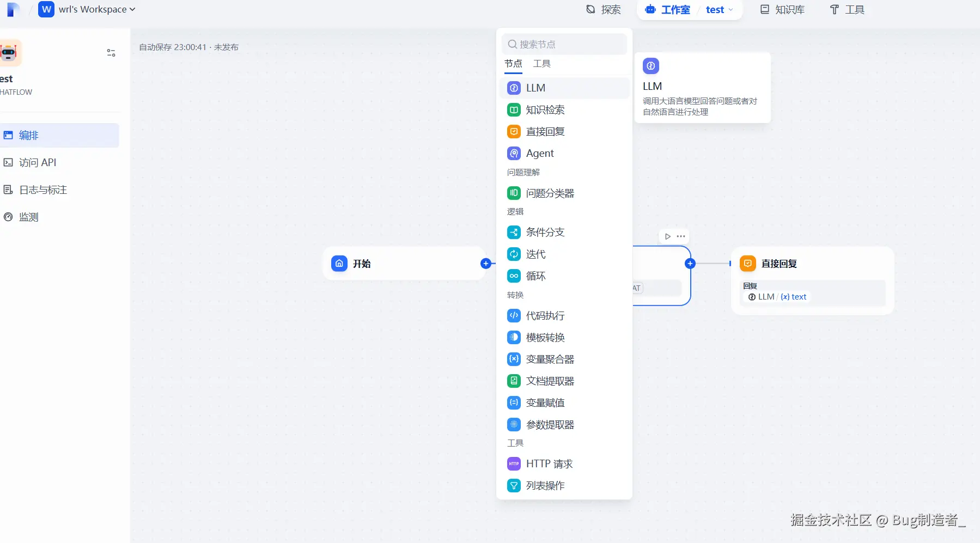Choose the 条件分支 logic node
This screenshot has width=980, height=543.
[x=545, y=232]
